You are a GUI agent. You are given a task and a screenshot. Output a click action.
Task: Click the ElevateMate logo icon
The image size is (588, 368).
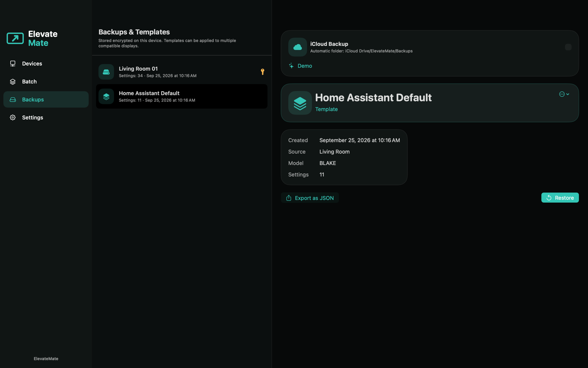[x=15, y=38]
